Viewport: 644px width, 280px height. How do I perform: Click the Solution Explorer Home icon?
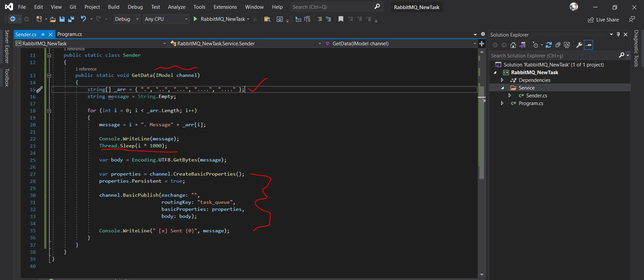click(x=513, y=45)
